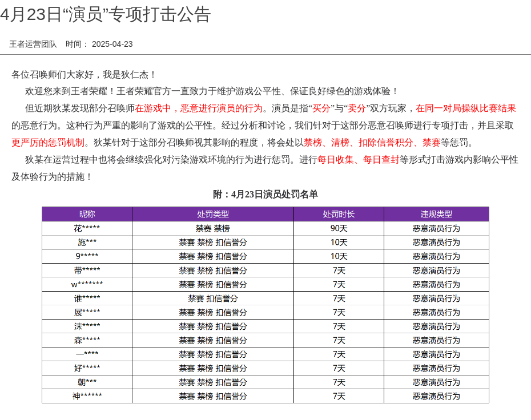Click red text 在游戏中，恶意进行演员的行为

pyautogui.click(x=199, y=108)
